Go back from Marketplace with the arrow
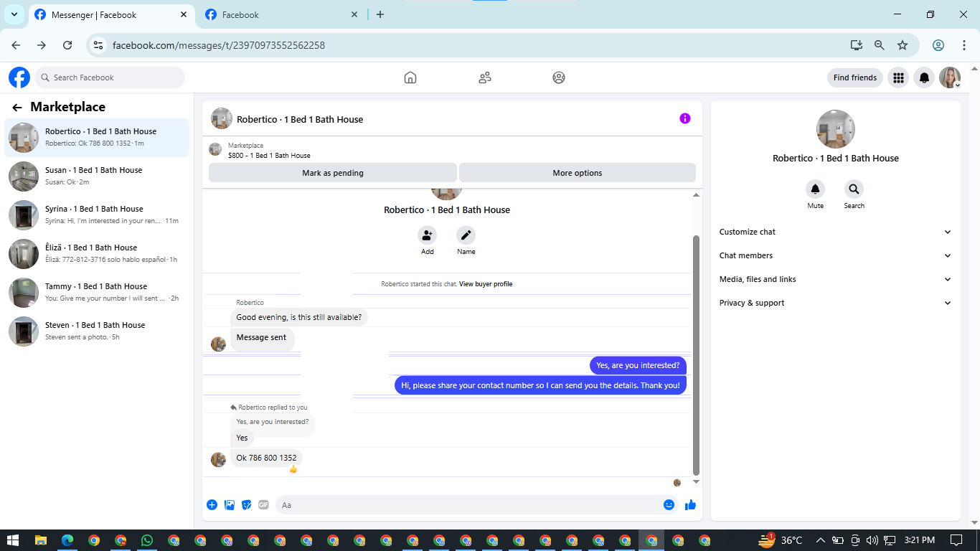 pos(17,108)
